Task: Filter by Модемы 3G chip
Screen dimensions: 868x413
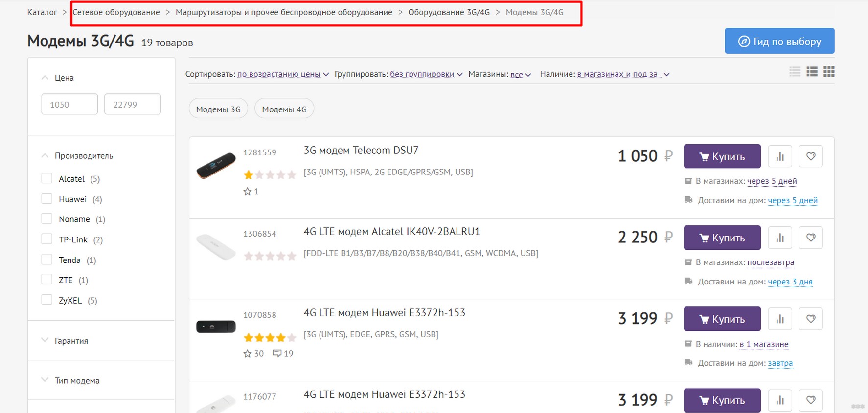Action: point(218,109)
